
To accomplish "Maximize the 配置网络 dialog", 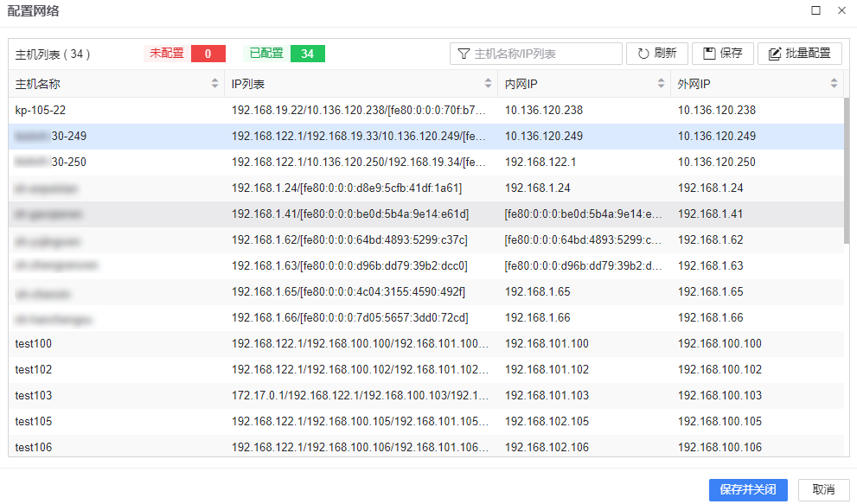I will [x=815, y=10].
